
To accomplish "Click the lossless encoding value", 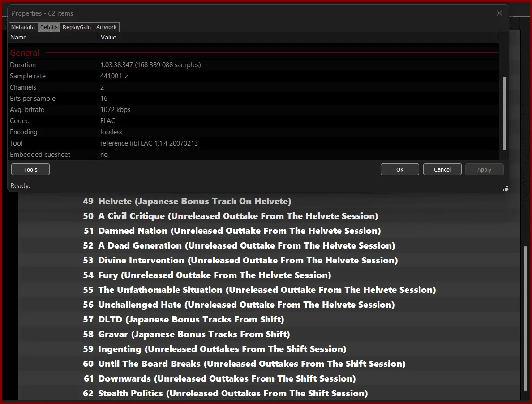I will point(111,132).
